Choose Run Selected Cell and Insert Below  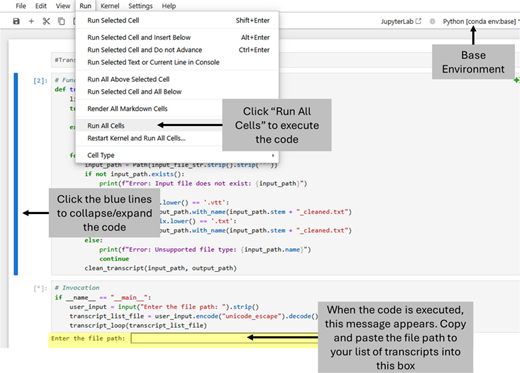click(x=177, y=37)
